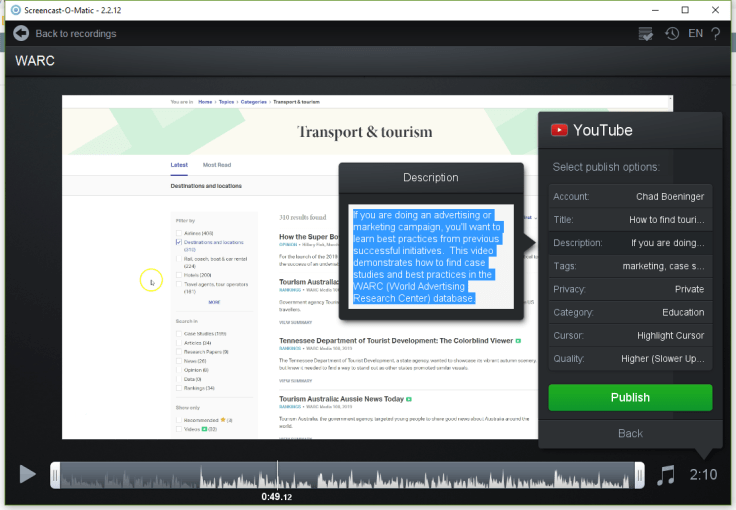Open the Description publish option

(x=630, y=243)
